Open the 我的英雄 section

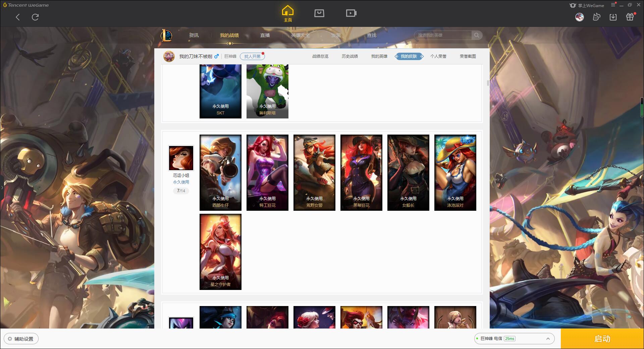tap(379, 56)
